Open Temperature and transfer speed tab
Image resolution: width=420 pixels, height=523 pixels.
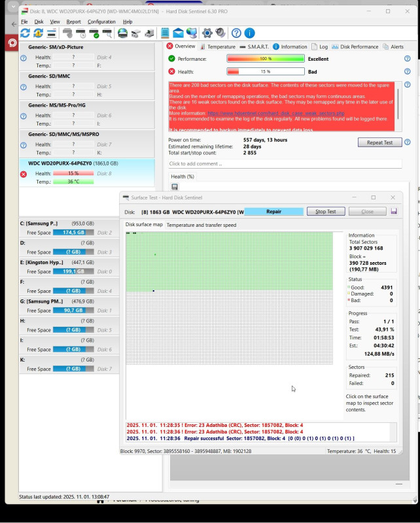[201, 225]
